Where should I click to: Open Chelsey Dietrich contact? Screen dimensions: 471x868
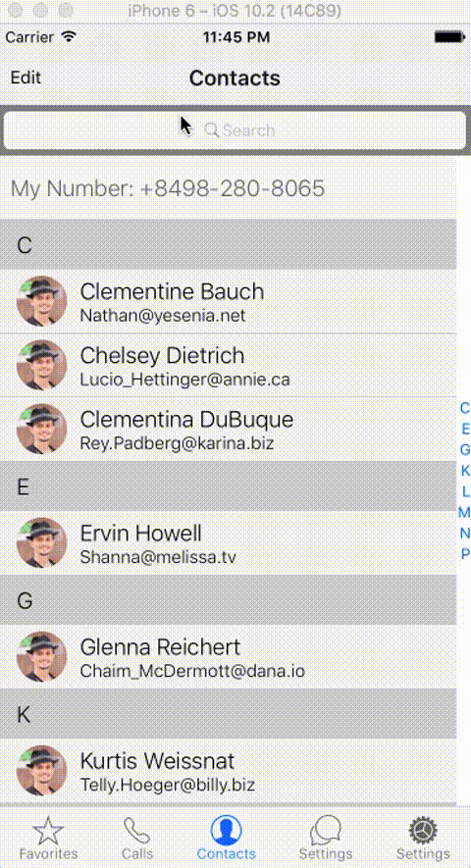tap(229, 366)
